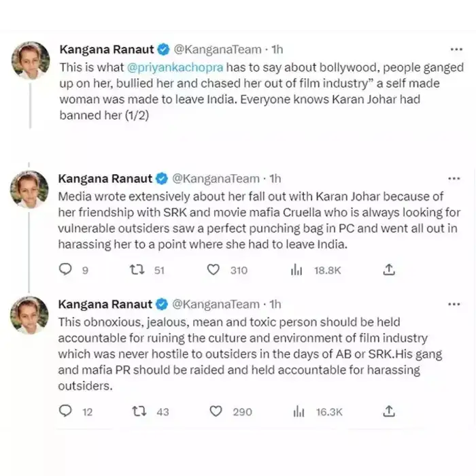Open more options menu on first tweet
This screenshot has height=476, width=476.
[x=457, y=50]
